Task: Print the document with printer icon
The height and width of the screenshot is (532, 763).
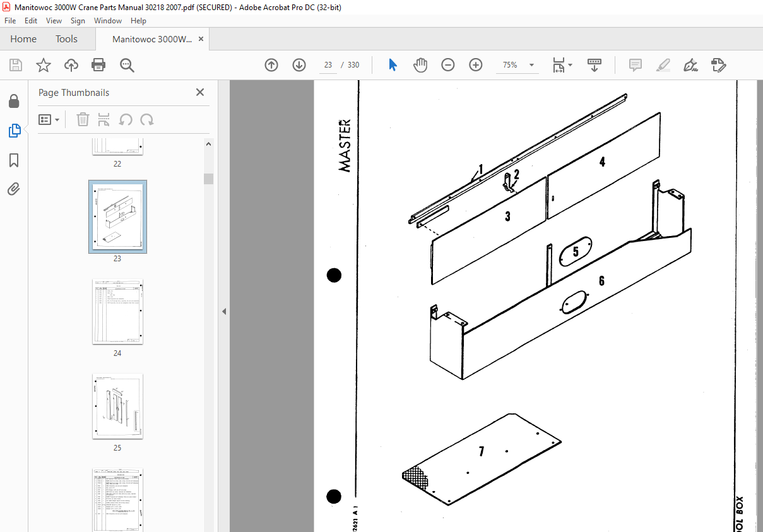Action: coord(98,65)
